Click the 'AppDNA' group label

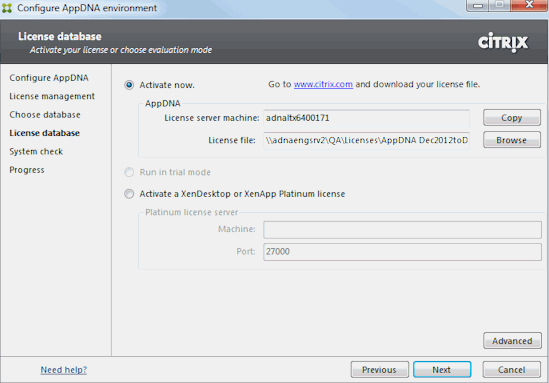[163, 104]
